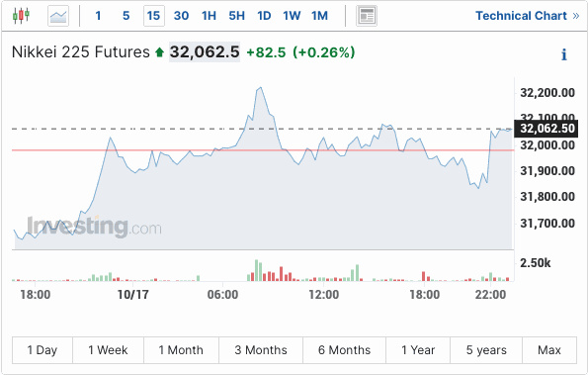Screen dimensions: 588x375
Task: Click the 2.50k volume axis label
Action: (x=535, y=263)
